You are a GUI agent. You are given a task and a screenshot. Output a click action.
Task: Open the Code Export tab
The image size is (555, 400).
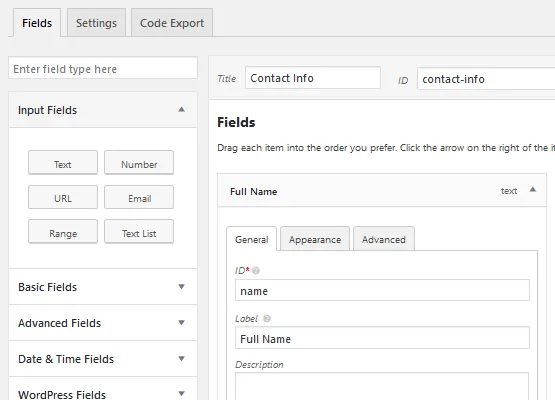tap(172, 23)
